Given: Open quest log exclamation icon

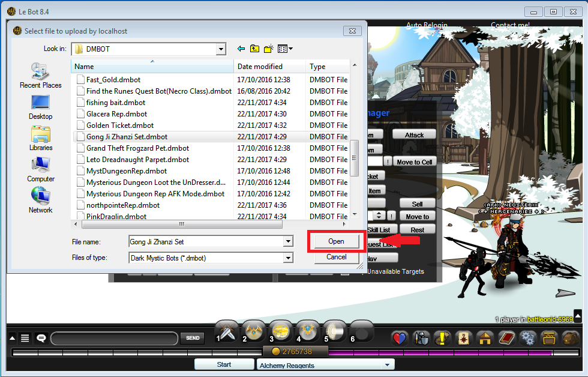Looking at the screenshot, I should point(443,339).
